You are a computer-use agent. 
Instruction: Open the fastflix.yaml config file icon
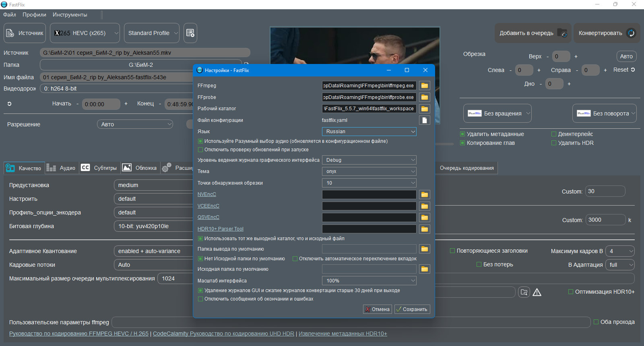pyautogui.click(x=424, y=120)
